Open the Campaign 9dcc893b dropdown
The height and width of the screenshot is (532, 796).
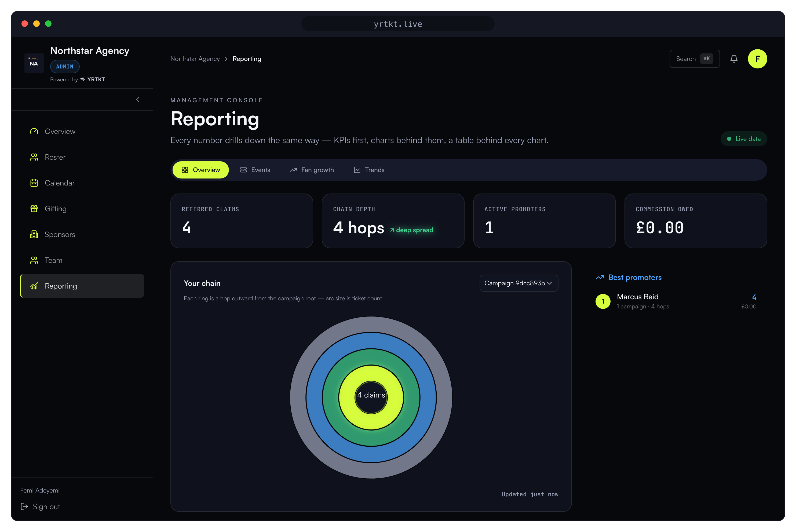(x=519, y=283)
